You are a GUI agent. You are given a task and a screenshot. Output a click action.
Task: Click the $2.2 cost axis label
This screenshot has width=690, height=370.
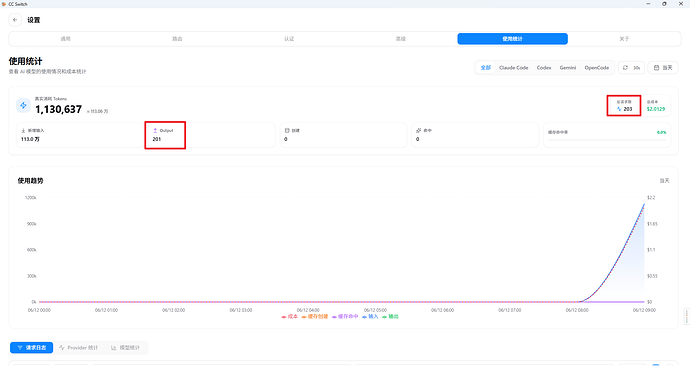click(651, 198)
